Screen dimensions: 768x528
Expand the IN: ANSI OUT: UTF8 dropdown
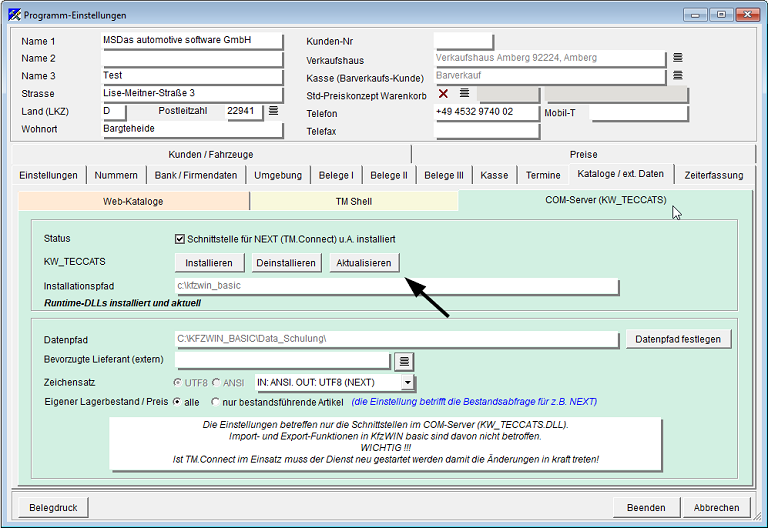tap(408, 382)
